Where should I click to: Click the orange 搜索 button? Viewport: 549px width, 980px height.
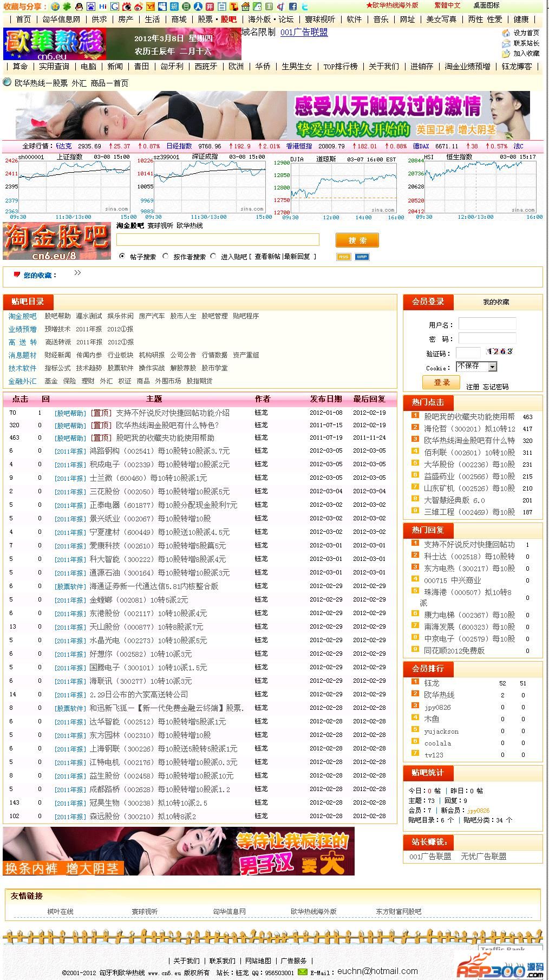[357, 240]
